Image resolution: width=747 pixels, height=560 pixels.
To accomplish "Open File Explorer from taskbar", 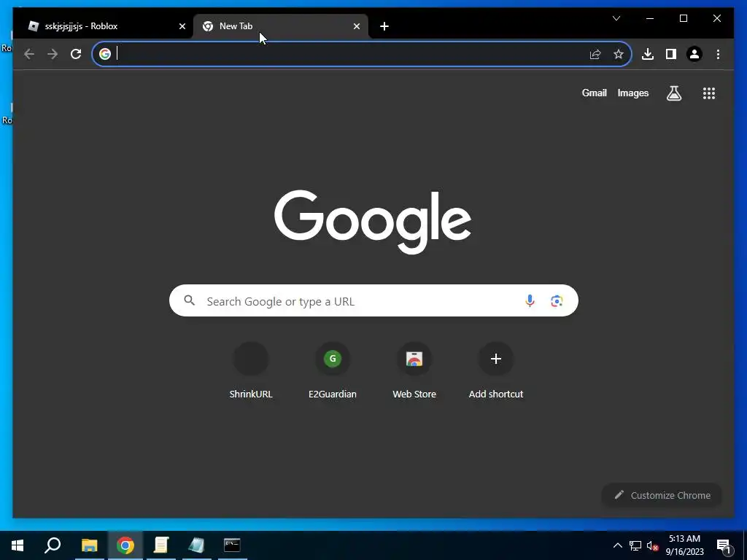I will [89, 545].
